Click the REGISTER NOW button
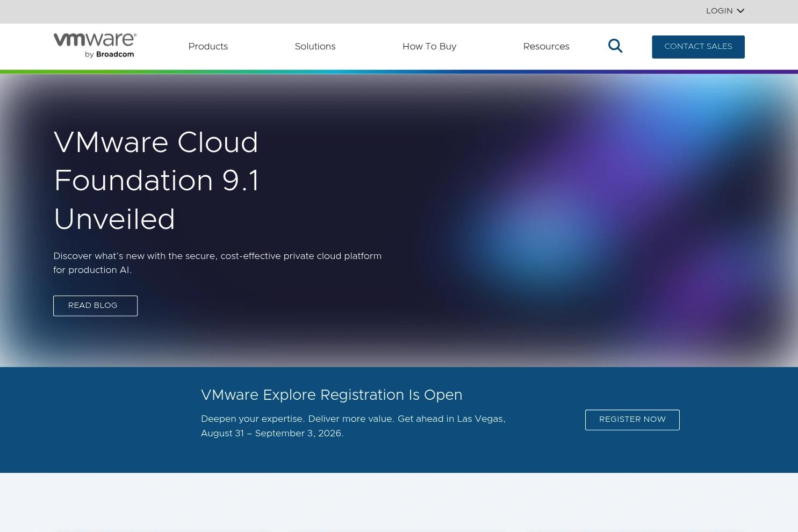The height and width of the screenshot is (532, 798). coord(632,420)
